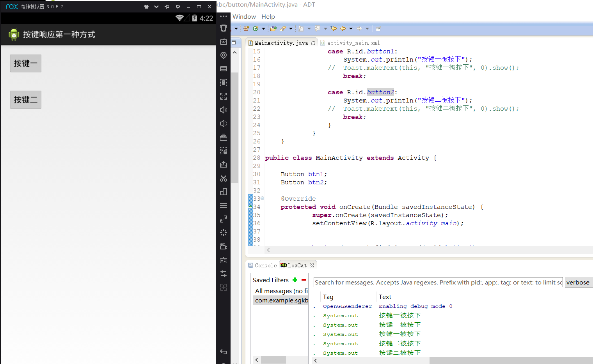Click the Nox loading-spinner restart icon
The image size is (593, 364).
point(224,233)
